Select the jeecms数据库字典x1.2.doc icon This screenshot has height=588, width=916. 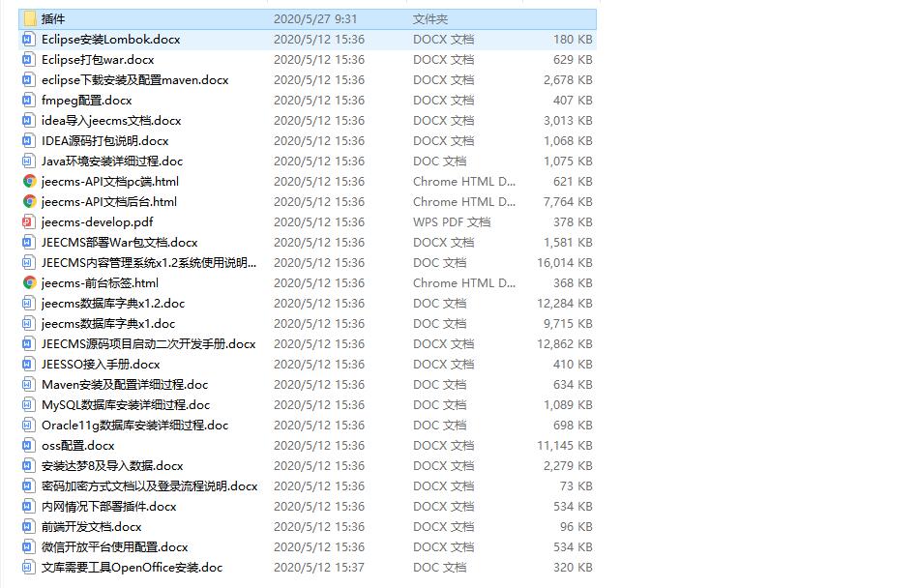coord(28,304)
